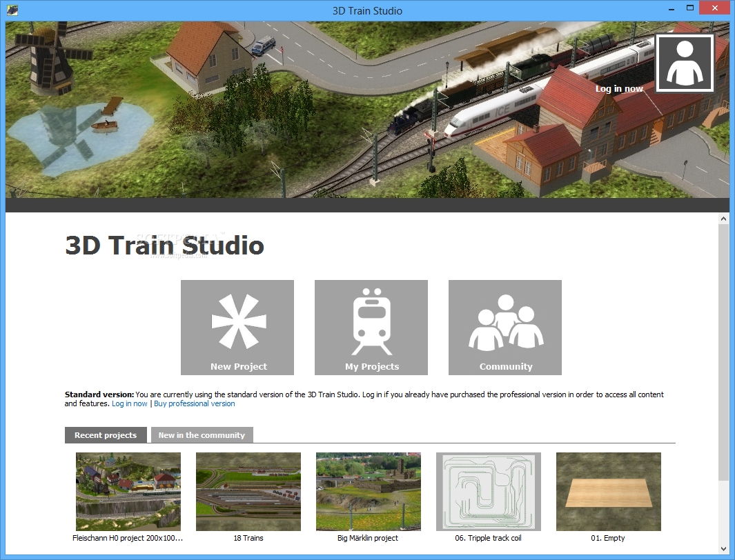Switch to New in the community tab

[202, 435]
